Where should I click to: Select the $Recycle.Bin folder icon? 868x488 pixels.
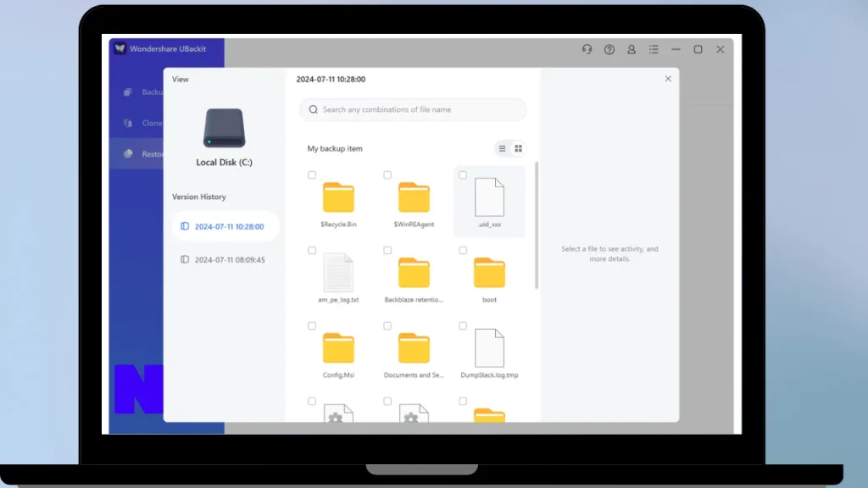point(338,197)
